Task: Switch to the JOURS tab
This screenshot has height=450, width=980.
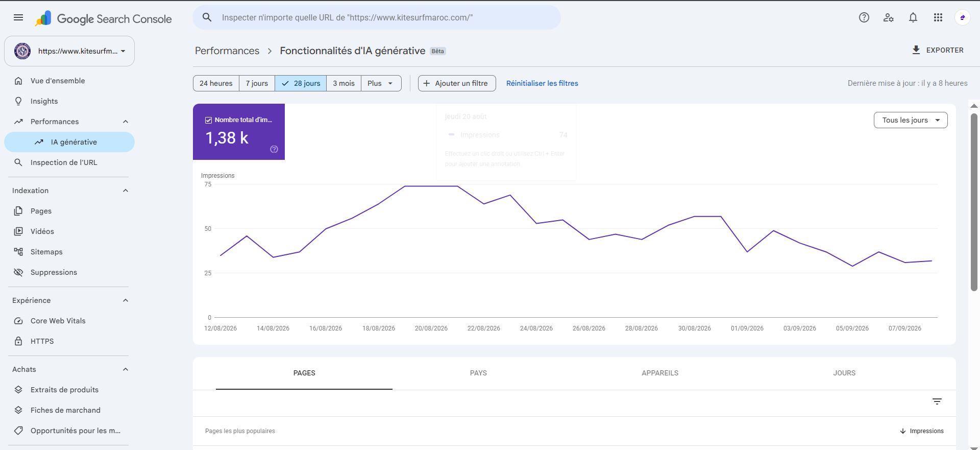Action: 844,373
